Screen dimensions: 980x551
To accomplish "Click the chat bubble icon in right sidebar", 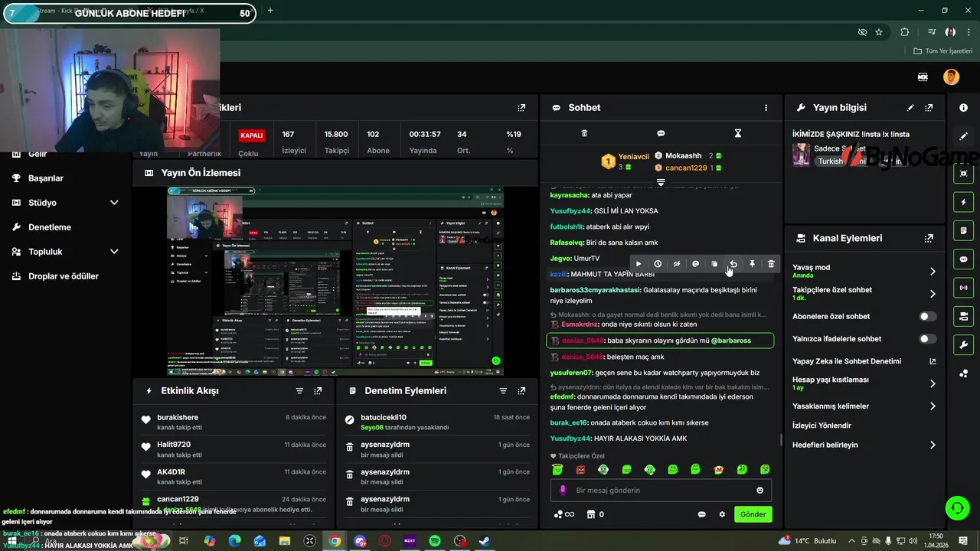I will click(964, 259).
